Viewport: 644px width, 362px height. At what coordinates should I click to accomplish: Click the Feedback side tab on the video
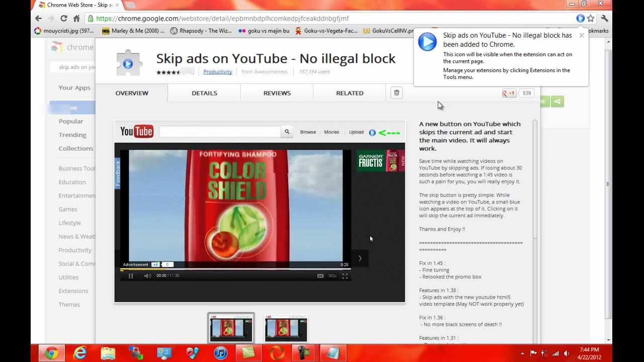(x=118, y=173)
